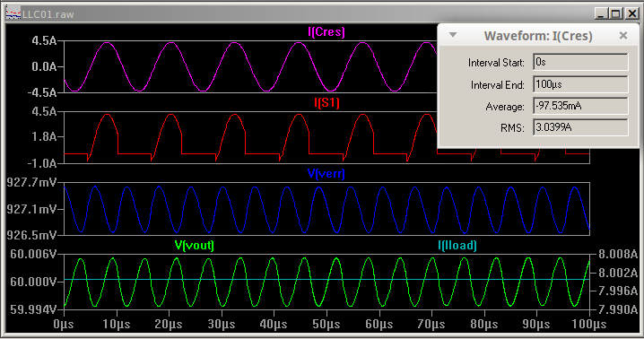Screen dimensions: 644x339
Task: Select the I[S1] trace label
Action: point(326,102)
